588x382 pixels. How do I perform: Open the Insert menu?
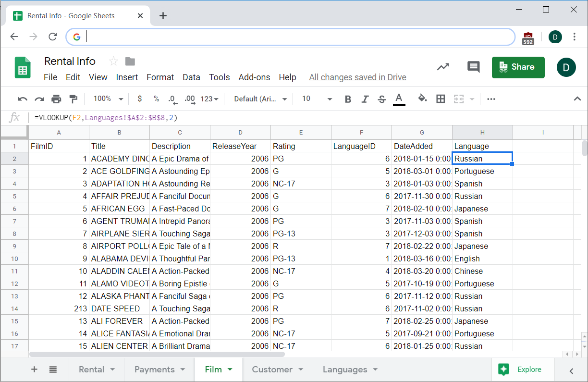(x=127, y=77)
